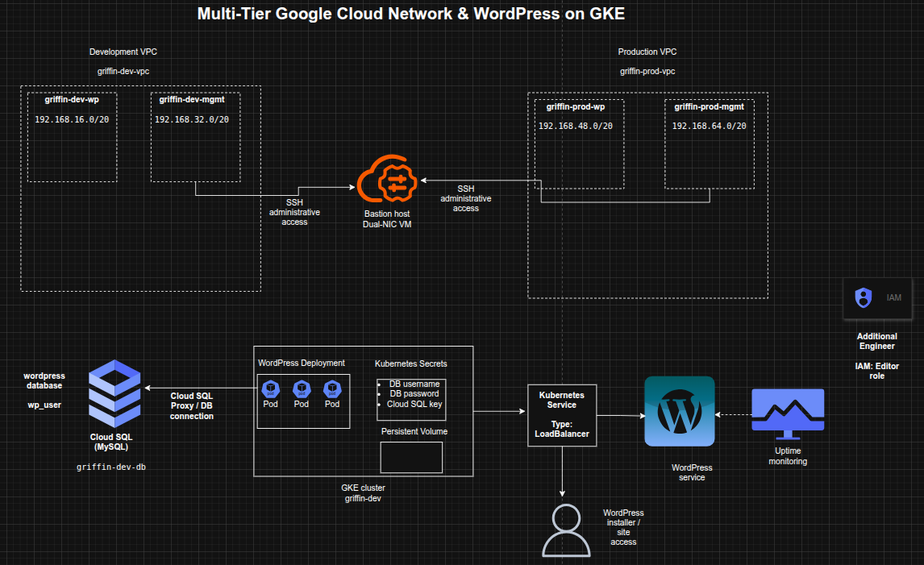Image resolution: width=924 pixels, height=565 pixels.
Task: Click the third Pod icon
Action: [x=331, y=389]
